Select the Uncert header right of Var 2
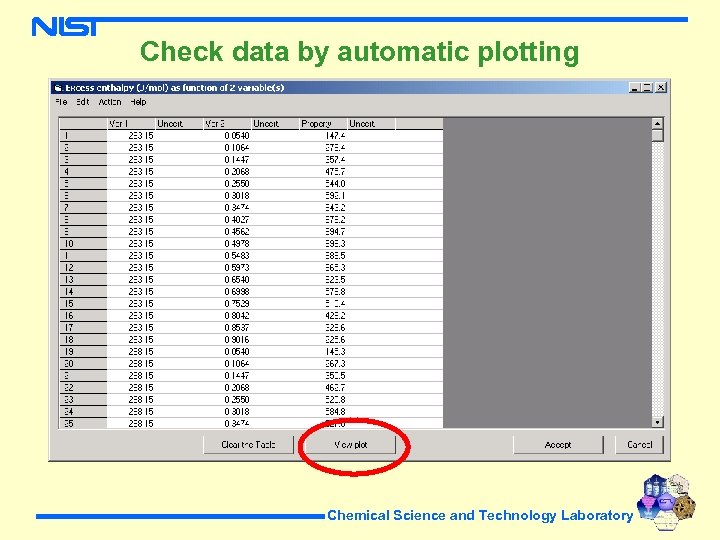 click(275, 124)
